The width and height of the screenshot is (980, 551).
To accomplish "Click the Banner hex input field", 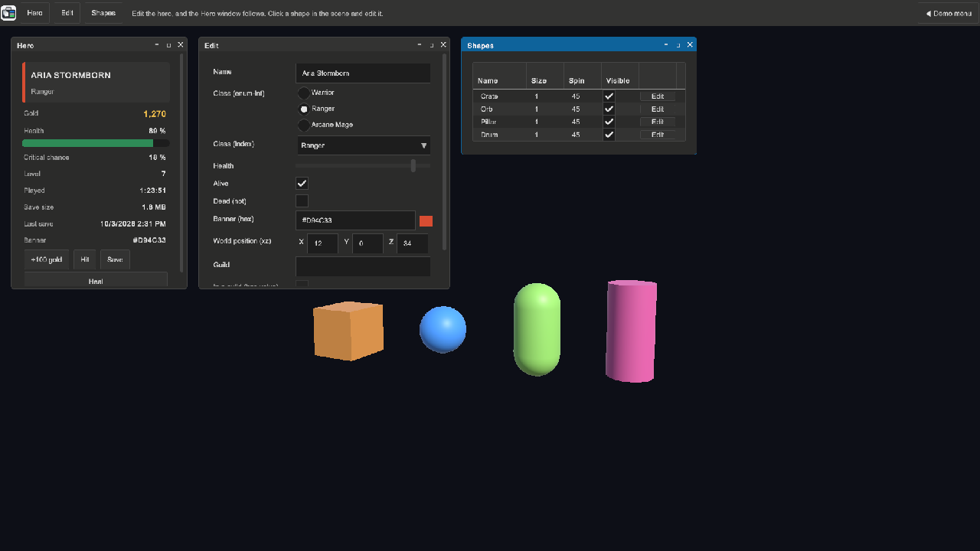I will (x=356, y=220).
